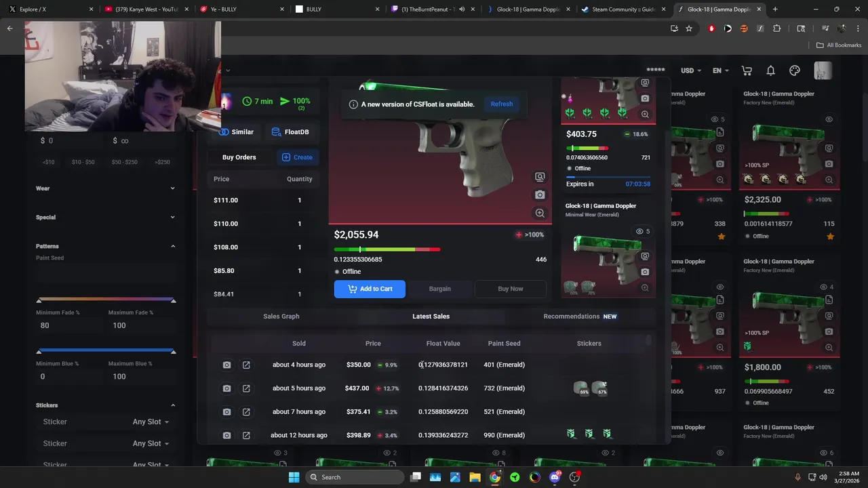Open the info icon in CSFloat update banner
868x488 pixels.
[x=353, y=104]
